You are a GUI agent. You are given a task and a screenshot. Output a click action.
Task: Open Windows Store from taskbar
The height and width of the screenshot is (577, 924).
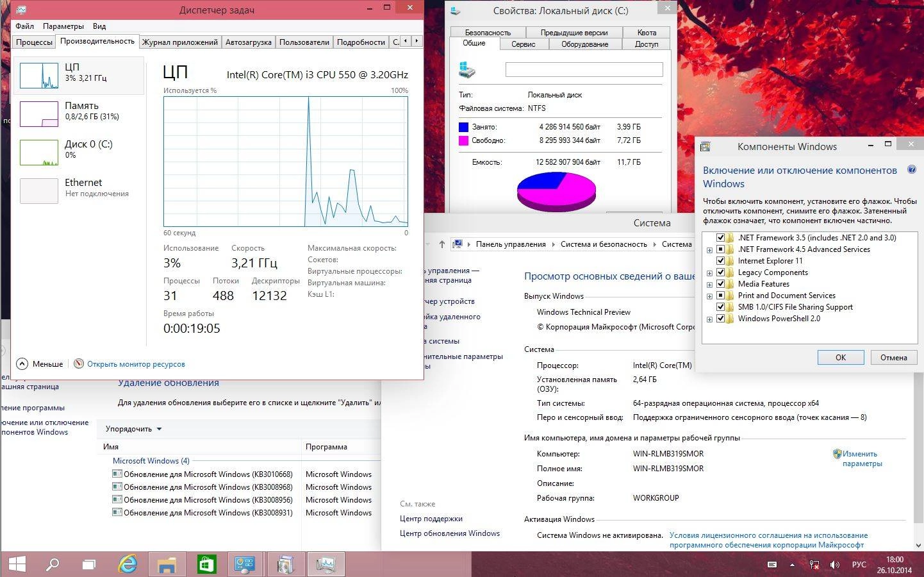click(x=206, y=565)
